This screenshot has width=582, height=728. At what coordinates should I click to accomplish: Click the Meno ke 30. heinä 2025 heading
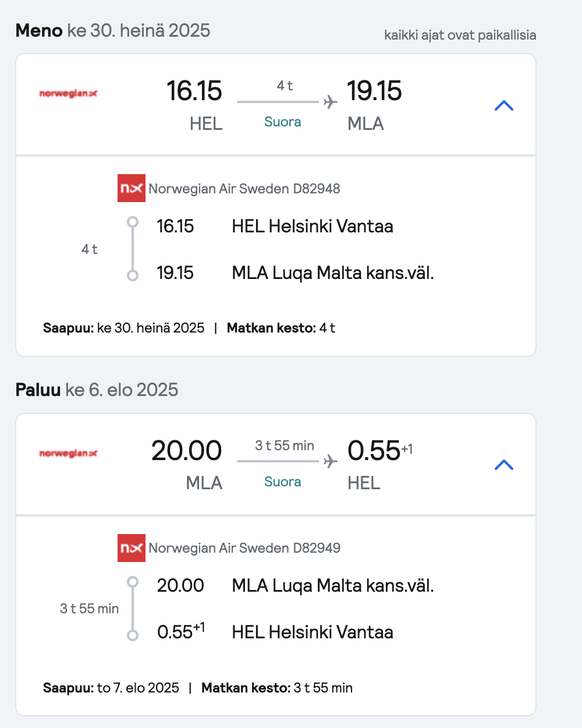click(113, 30)
